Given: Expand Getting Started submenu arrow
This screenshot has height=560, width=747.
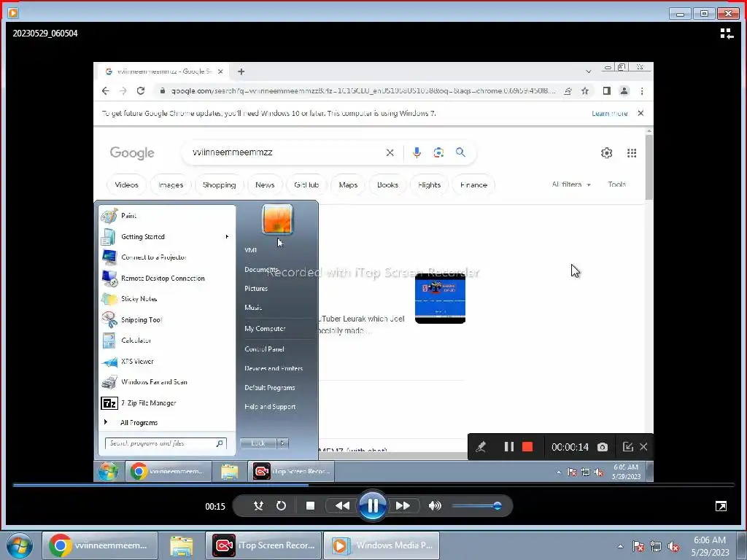Looking at the screenshot, I should (227, 237).
